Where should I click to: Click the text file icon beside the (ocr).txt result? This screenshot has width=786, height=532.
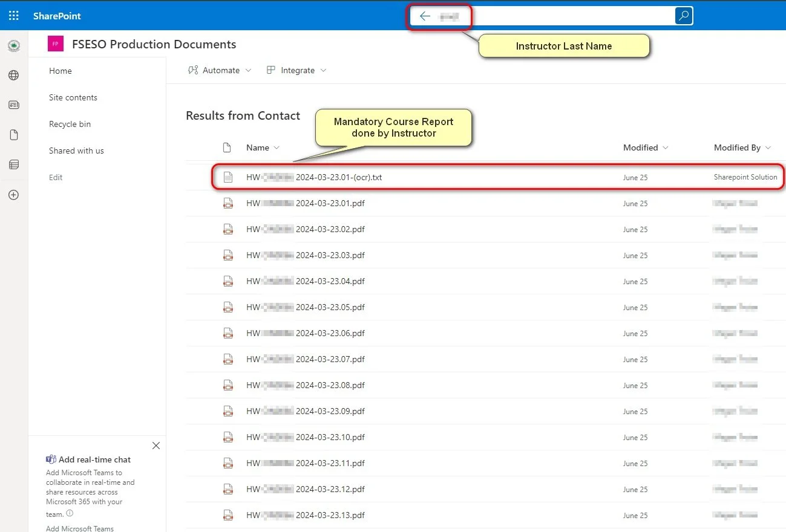coord(228,177)
